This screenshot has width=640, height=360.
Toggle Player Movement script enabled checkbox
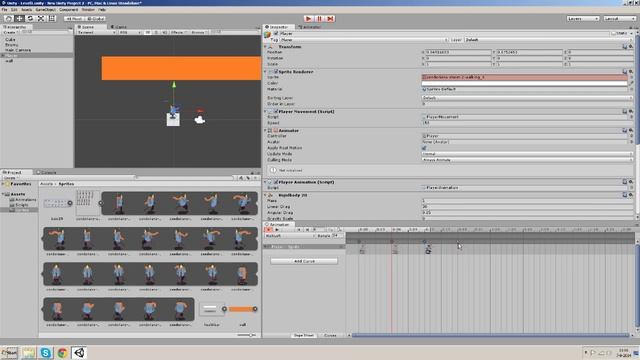(276, 111)
